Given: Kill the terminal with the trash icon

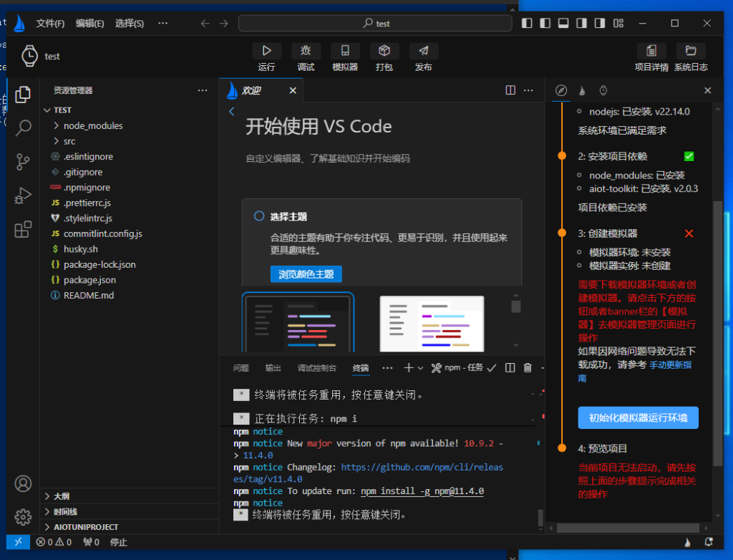Looking at the screenshot, I should (528, 367).
